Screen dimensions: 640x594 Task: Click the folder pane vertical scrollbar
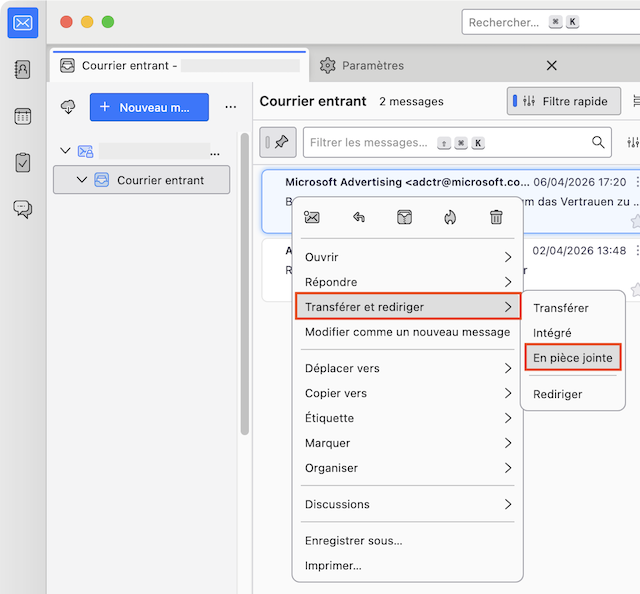pyautogui.click(x=245, y=284)
